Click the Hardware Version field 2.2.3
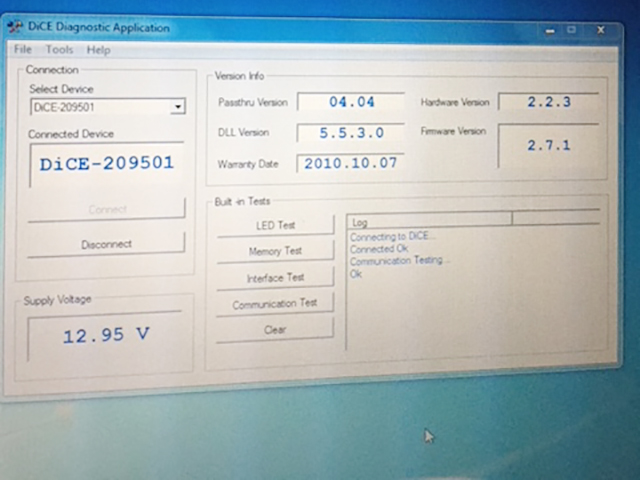 point(548,102)
